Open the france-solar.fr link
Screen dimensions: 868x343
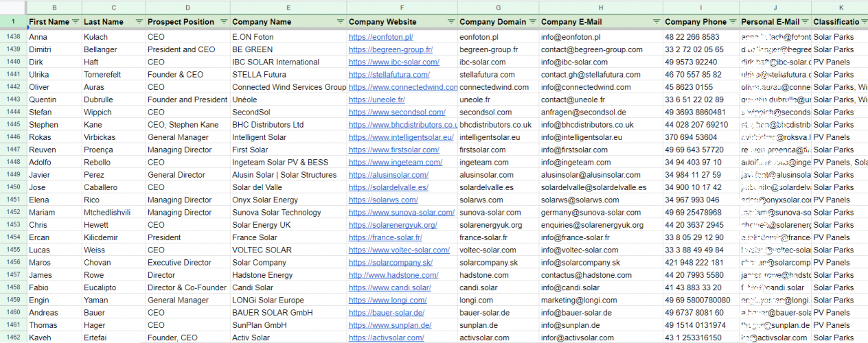(385, 237)
